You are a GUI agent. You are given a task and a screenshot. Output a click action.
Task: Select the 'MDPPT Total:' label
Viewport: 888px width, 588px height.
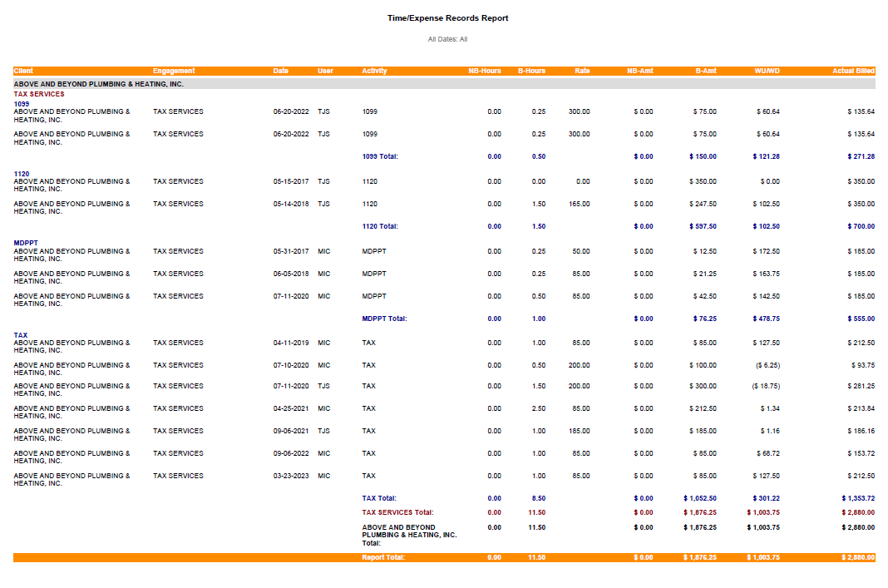pyautogui.click(x=384, y=319)
